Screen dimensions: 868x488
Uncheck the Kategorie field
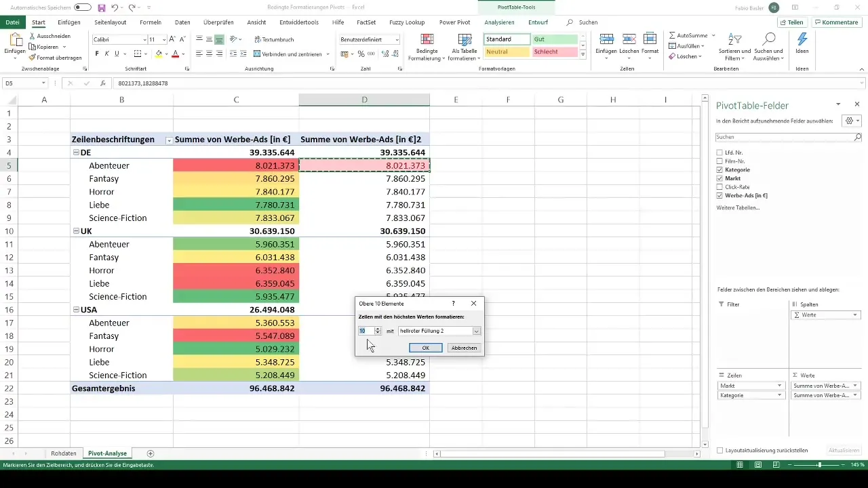(x=719, y=169)
